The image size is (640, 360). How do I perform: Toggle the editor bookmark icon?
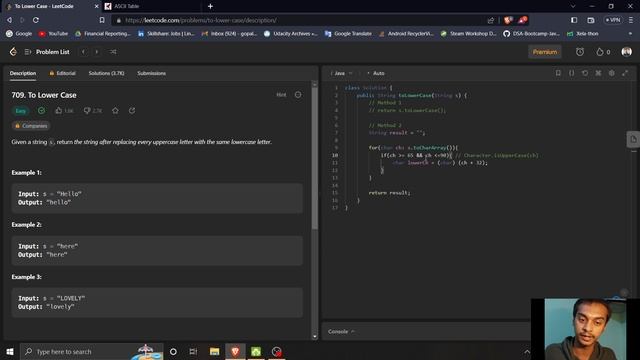click(558, 73)
